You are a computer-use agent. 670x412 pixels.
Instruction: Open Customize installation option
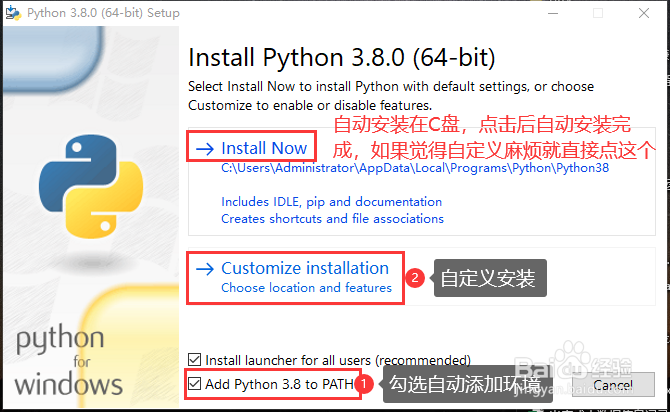click(305, 268)
